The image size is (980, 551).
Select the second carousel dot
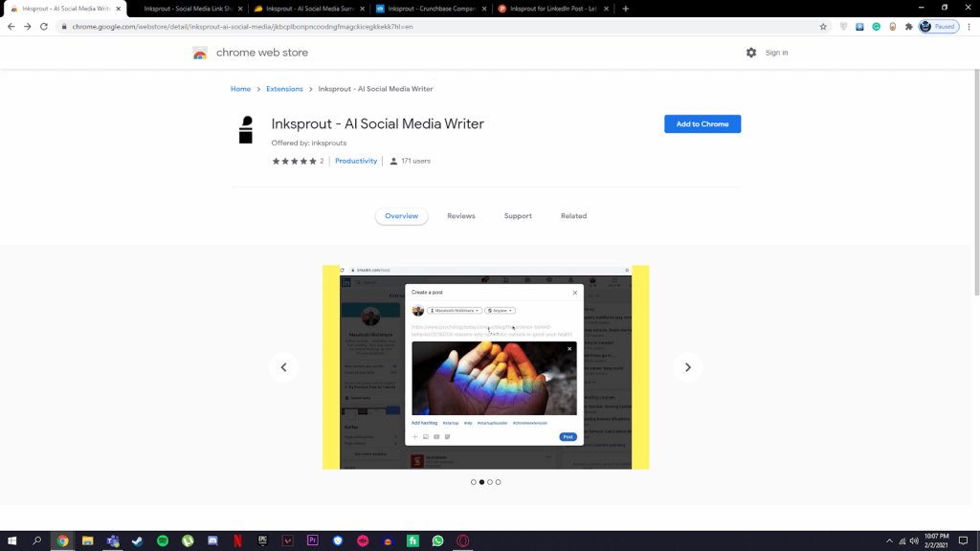pyautogui.click(x=482, y=482)
